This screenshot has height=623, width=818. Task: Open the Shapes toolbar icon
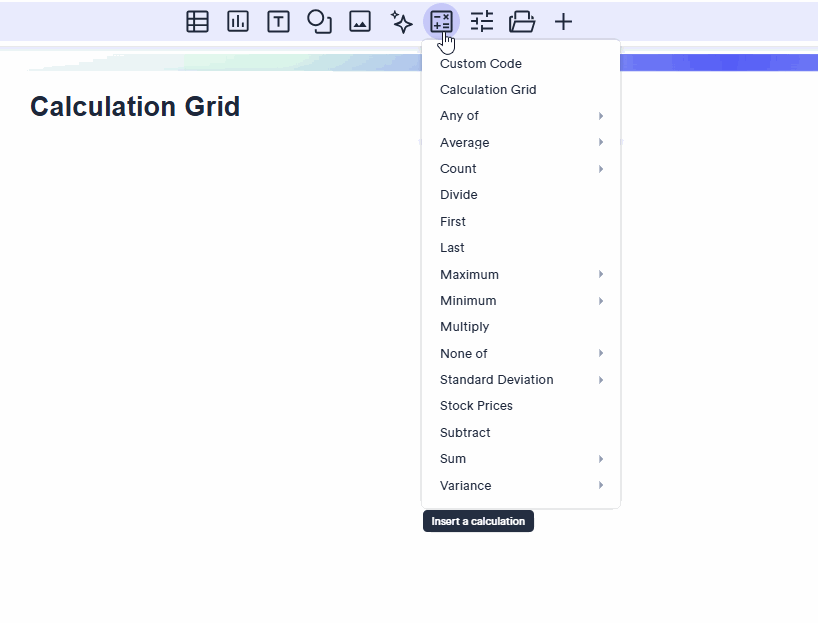click(319, 21)
